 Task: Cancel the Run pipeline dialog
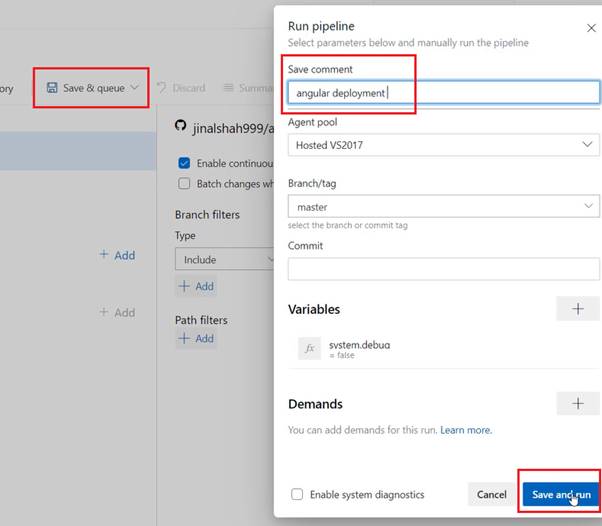[491, 494]
